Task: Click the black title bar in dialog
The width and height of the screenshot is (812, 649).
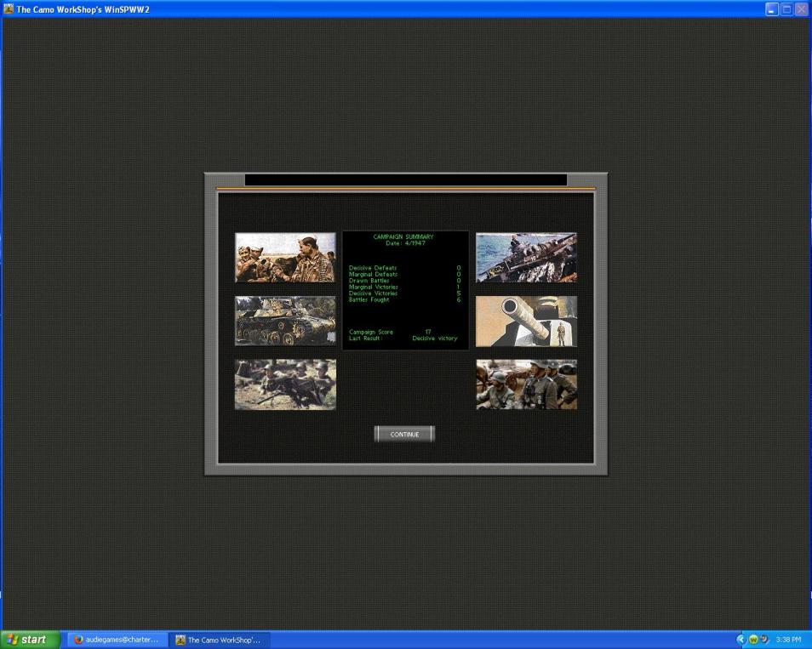Action: (405, 180)
